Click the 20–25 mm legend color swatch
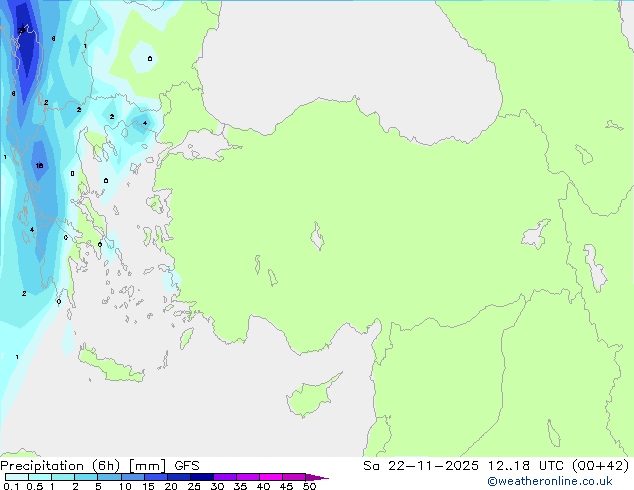 178,477
